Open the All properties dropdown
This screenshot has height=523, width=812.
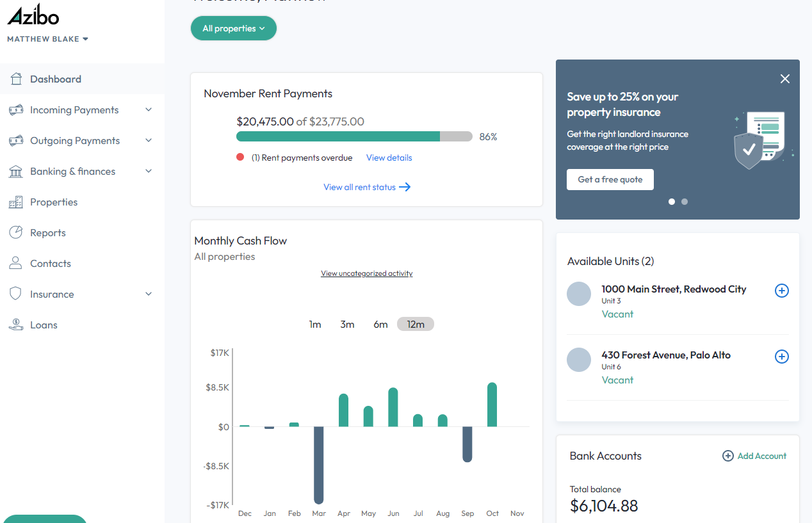233,28
